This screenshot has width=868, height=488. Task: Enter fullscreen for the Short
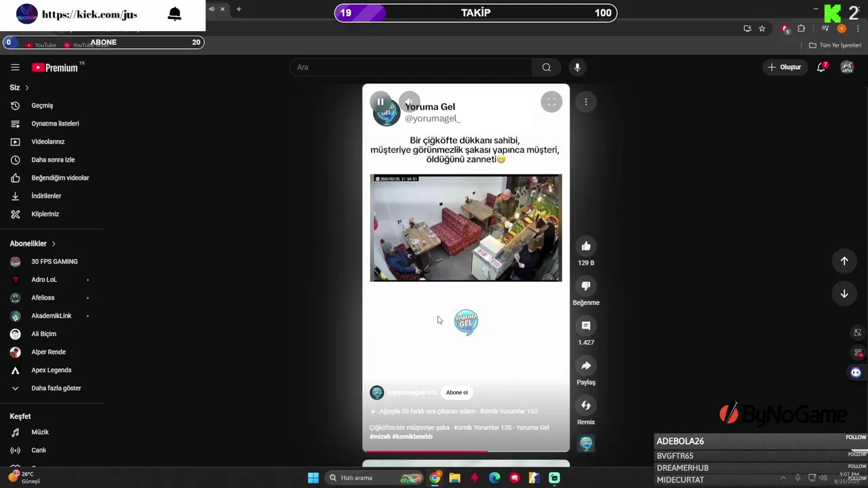click(x=551, y=102)
